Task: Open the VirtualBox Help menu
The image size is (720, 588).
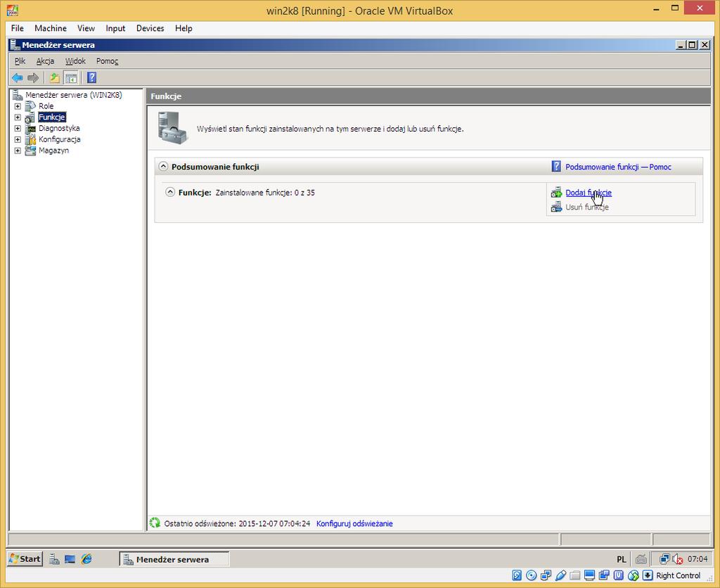Action: (x=184, y=28)
